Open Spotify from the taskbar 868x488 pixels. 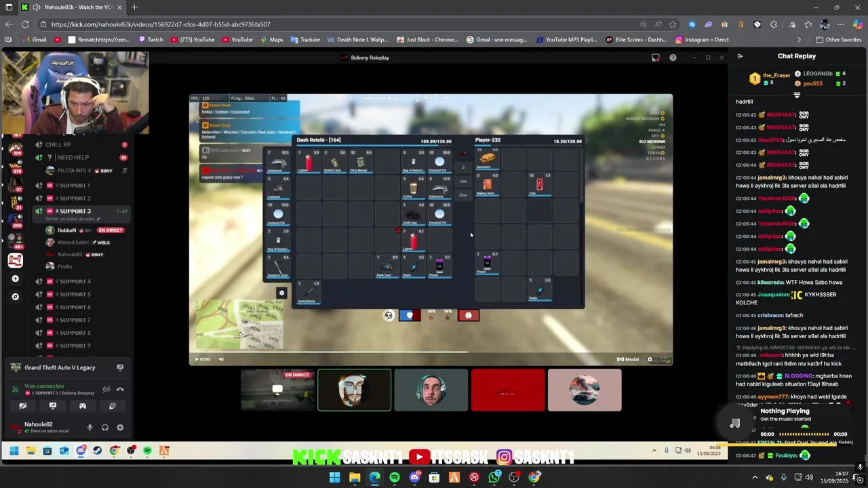[x=395, y=478]
